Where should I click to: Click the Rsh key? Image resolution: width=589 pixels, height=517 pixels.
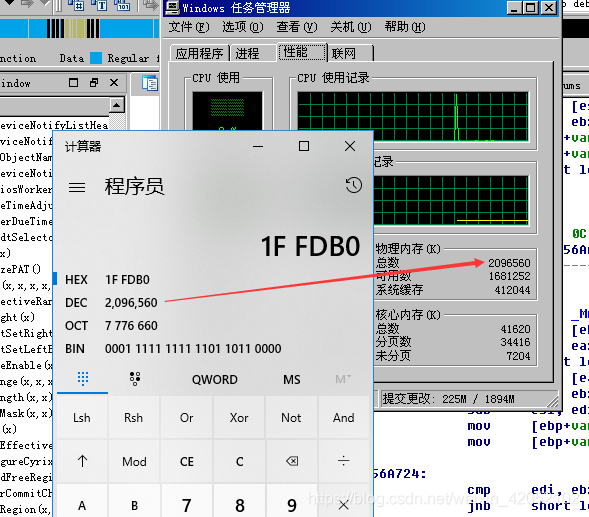[134, 417]
